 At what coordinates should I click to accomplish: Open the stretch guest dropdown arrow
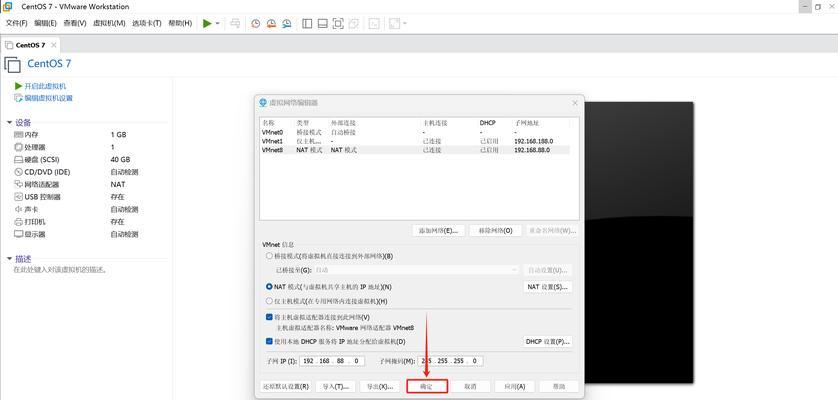click(405, 24)
